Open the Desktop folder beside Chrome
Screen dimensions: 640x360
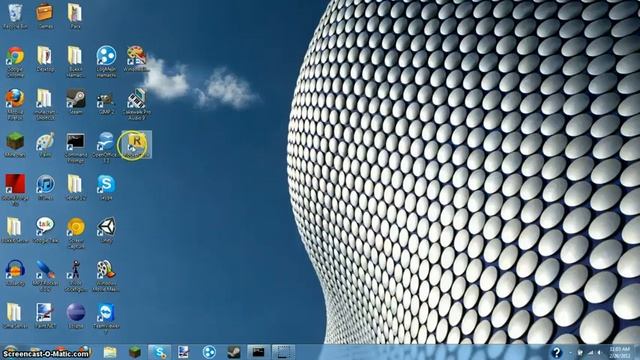45,59
